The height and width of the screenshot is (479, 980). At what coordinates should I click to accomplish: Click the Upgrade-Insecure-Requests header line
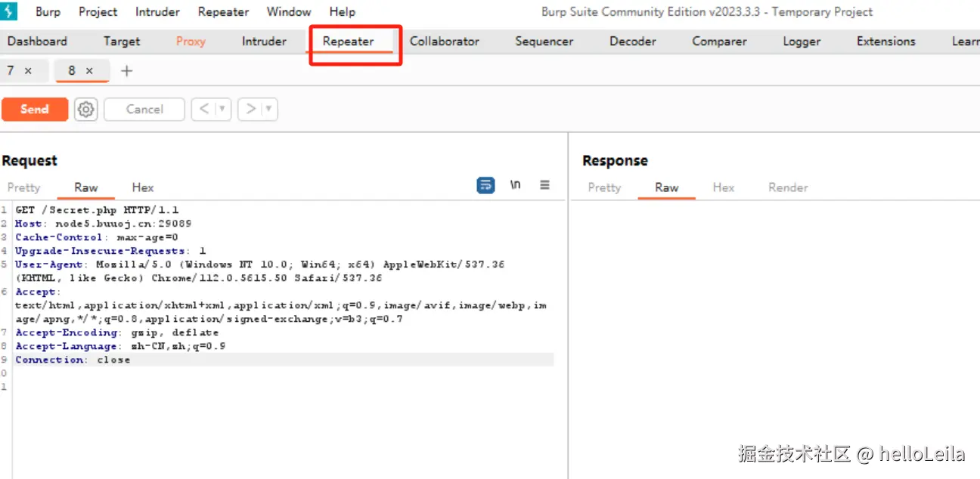111,251
